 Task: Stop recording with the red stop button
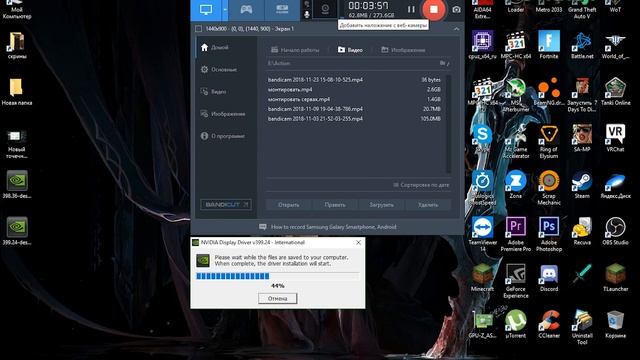[x=433, y=9]
